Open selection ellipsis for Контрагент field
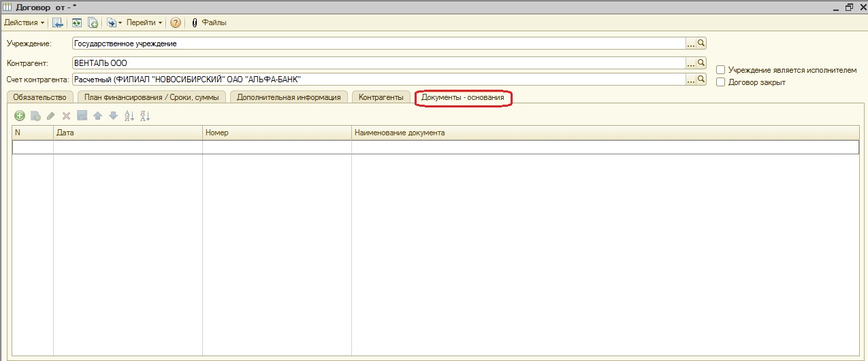The width and height of the screenshot is (868, 361). point(690,63)
